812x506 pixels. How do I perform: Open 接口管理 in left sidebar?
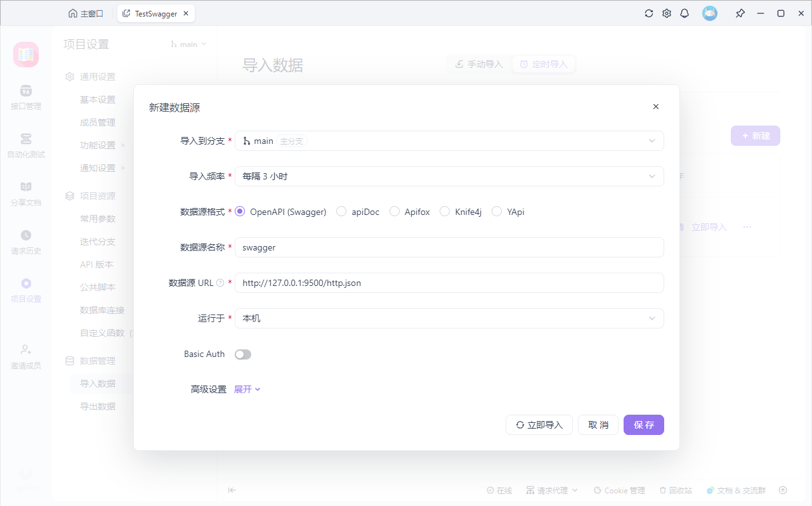(26, 97)
